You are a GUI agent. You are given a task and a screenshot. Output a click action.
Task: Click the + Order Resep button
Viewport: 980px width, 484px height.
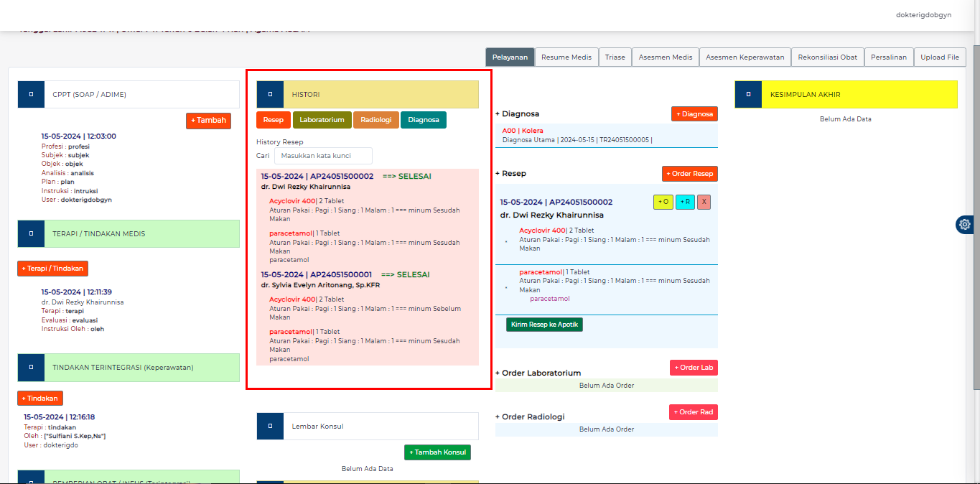689,173
